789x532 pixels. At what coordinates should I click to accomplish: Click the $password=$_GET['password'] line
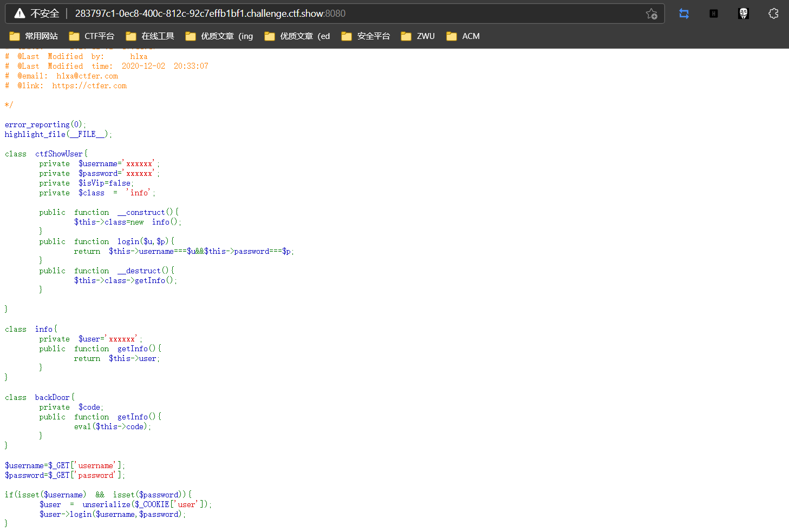(x=65, y=476)
